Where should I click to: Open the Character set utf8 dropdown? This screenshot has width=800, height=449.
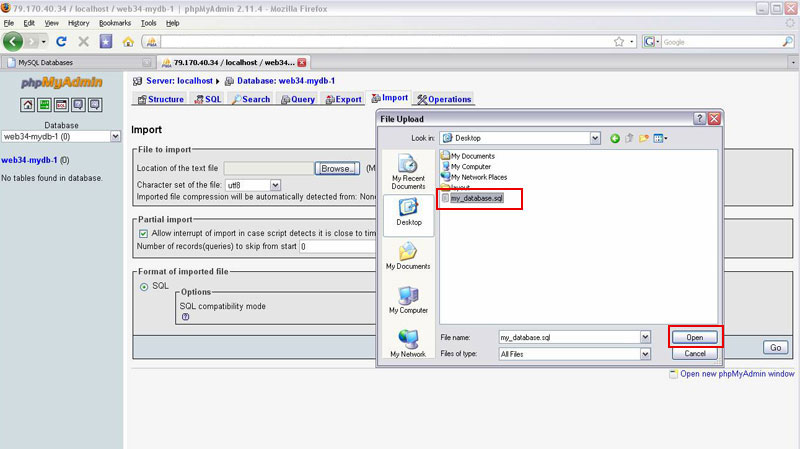(275, 185)
